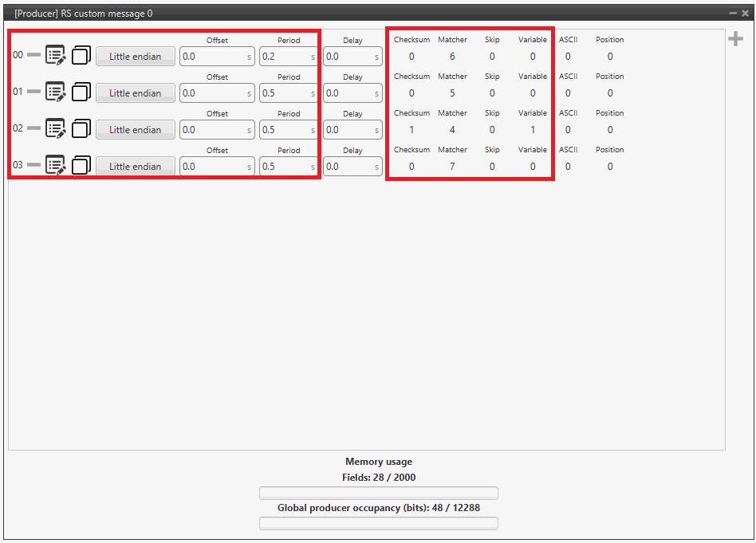Screen dimensions: 756x543
Task: Toggle Little endian button in row 00
Action: click(135, 57)
